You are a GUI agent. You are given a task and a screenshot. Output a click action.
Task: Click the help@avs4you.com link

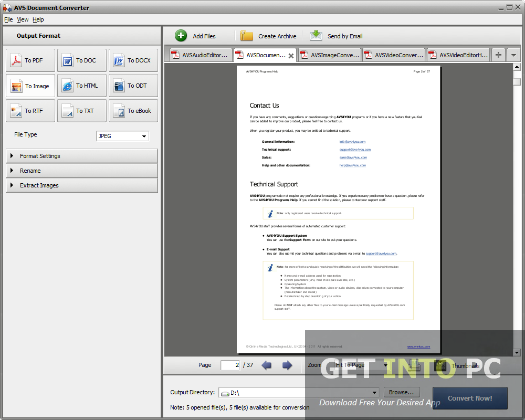pyautogui.click(x=353, y=165)
